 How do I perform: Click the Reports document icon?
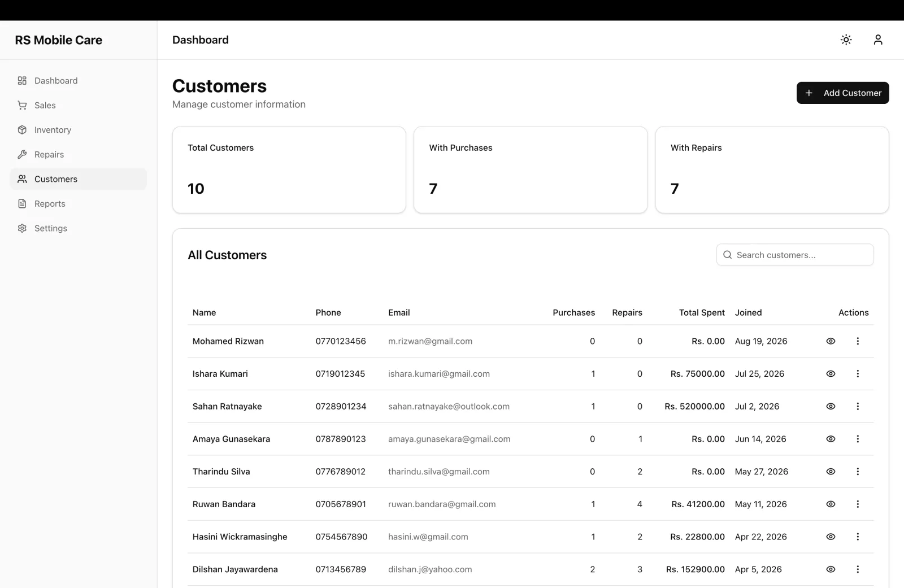[22, 203]
